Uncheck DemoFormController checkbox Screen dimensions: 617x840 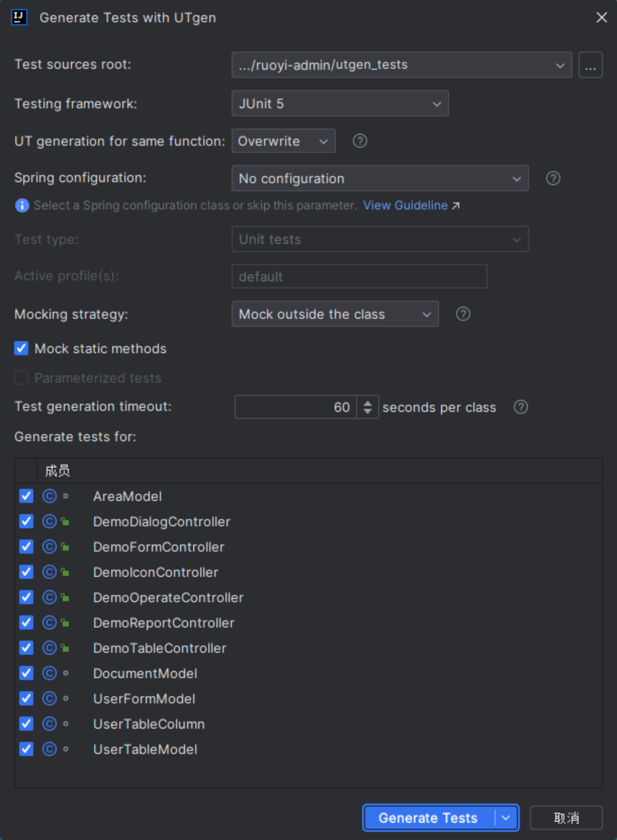click(26, 547)
